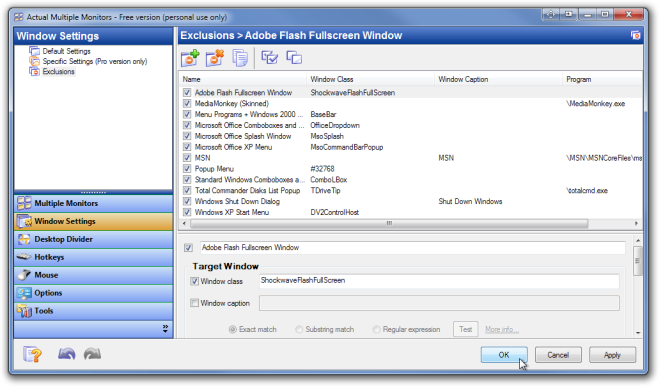The image size is (660, 387).
Task: Sort list by Window Class column
Action: (x=370, y=79)
